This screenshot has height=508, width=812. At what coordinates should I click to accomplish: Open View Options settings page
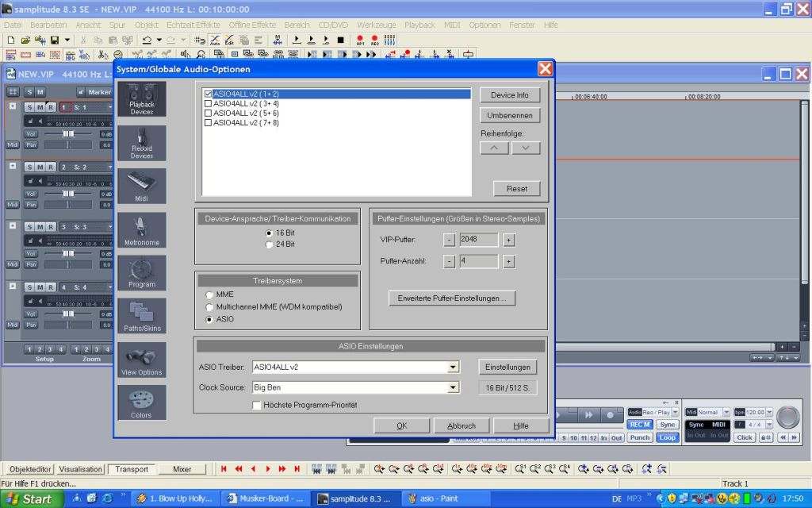[141, 360]
